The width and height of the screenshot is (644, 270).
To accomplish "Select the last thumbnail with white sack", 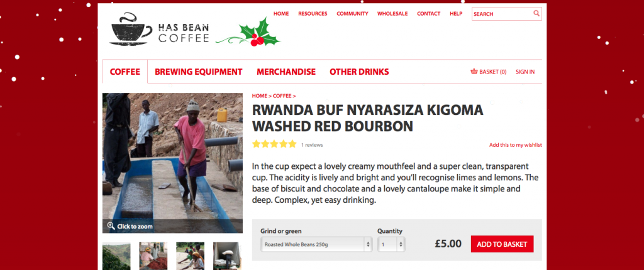I will [227, 256].
